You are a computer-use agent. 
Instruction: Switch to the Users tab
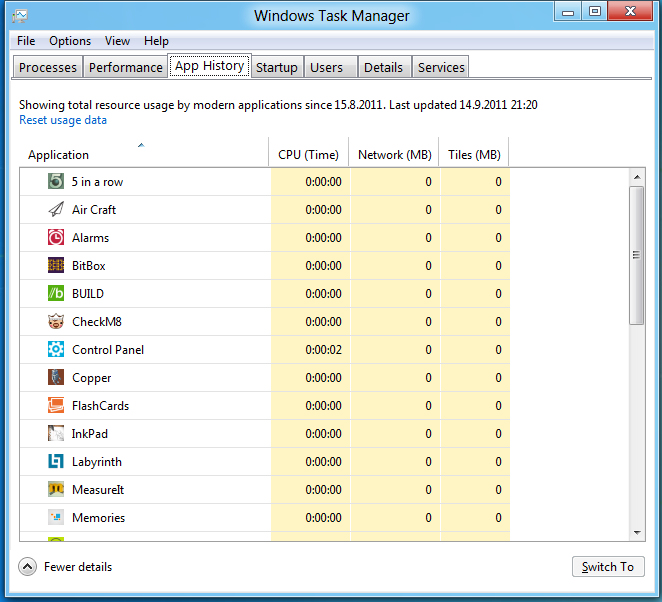pyautogui.click(x=331, y=67)
